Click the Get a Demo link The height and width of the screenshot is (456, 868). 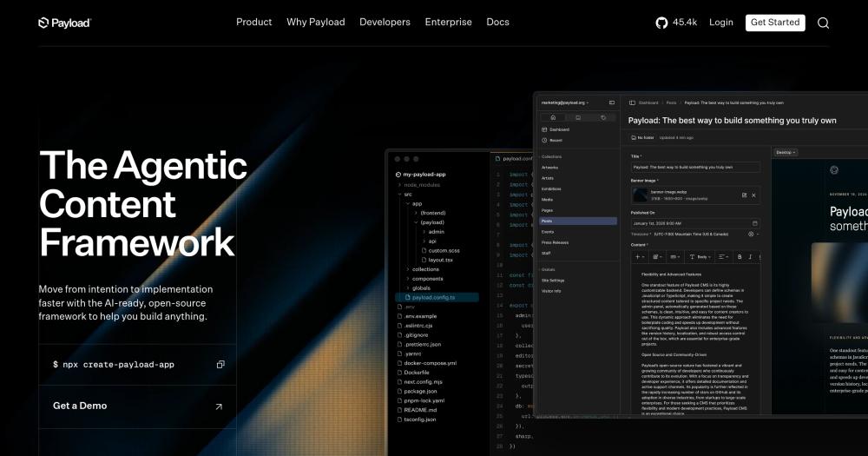pos(137,406)
